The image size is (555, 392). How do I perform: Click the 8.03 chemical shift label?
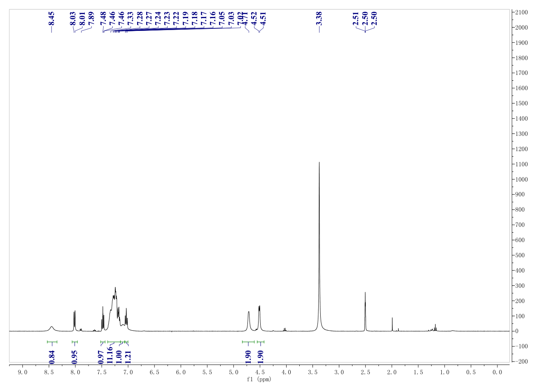click(x=72, y=18)
